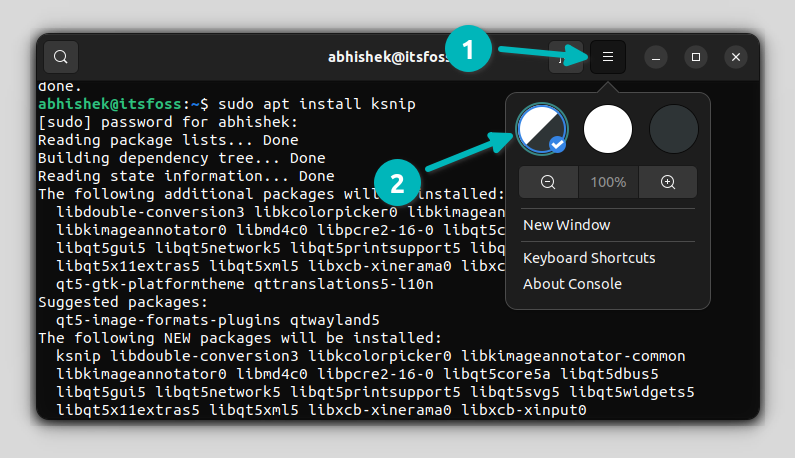The height and width of the screenshot is (458, 795).
Task: Reset zoom via the 100% label
Action: tap(608, 182)
